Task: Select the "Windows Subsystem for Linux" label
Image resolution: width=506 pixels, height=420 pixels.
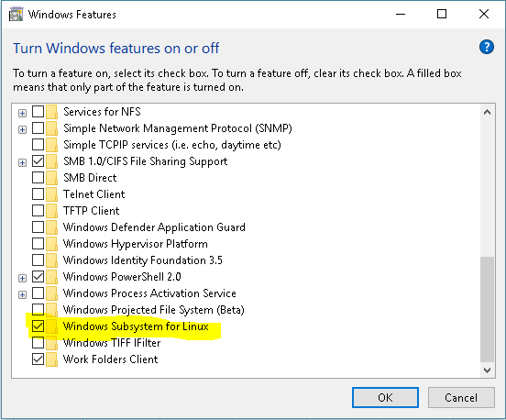Action: (x=136, y=326)
